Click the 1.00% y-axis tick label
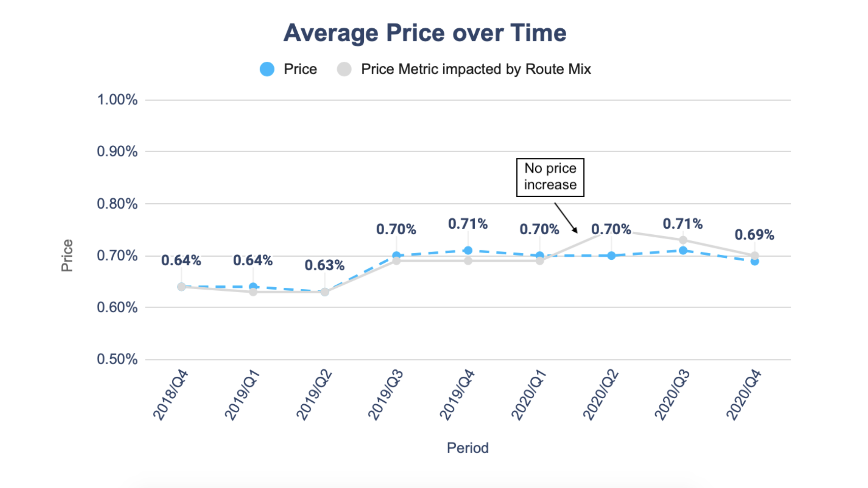The image size is (868, 488). (x=117, y=100)
